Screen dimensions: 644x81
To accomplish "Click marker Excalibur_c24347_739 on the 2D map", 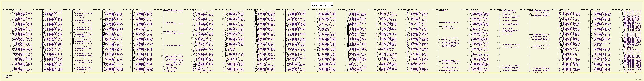I will [172, 31].
